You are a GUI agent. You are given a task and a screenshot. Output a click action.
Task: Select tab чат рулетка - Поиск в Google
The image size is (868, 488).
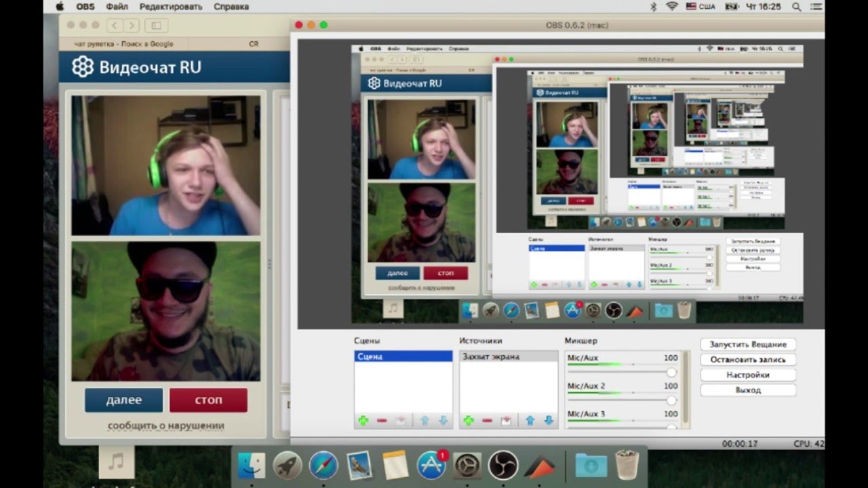tap(123, 43)
